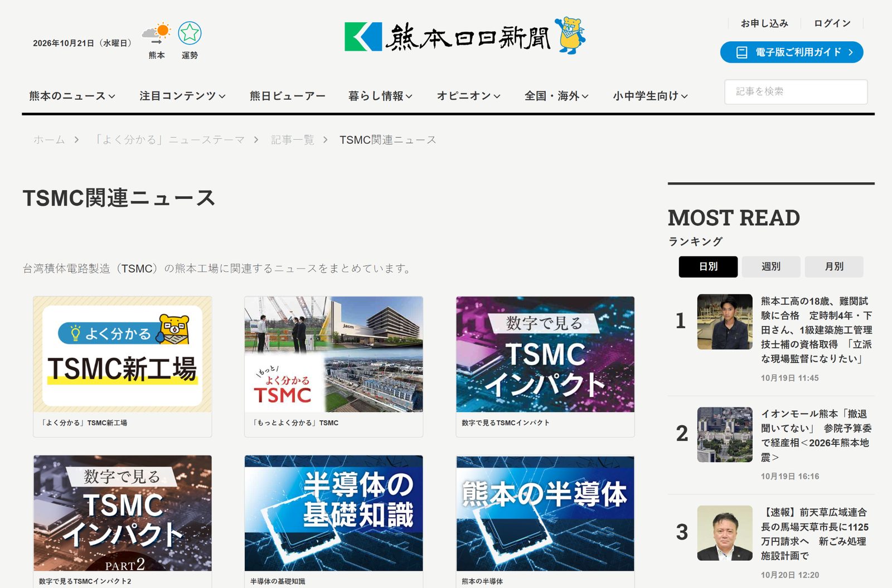This screenshot has width=892, height=588.
Task: Read 【速報】前天草広域連合 ranking headline
Action: point(815,534)
